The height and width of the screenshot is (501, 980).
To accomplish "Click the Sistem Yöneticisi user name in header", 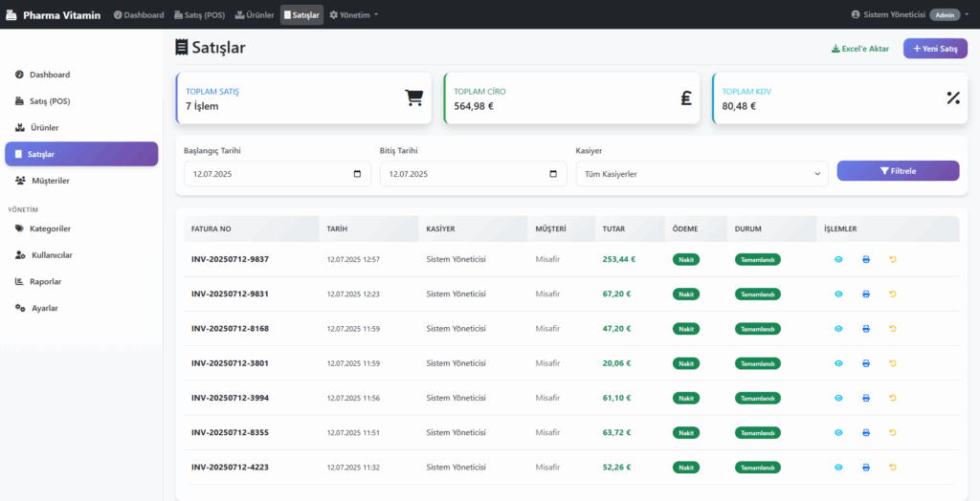I will click(x=894, y=15).
